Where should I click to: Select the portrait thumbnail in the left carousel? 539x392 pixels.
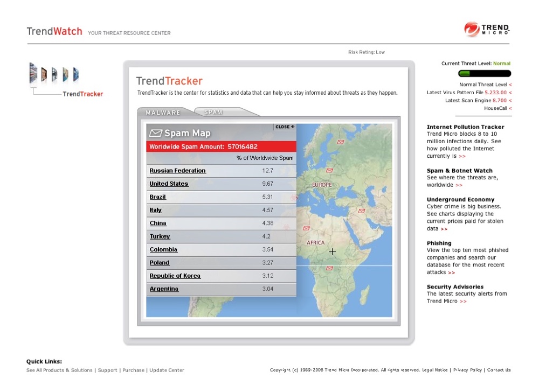[44, 74]
